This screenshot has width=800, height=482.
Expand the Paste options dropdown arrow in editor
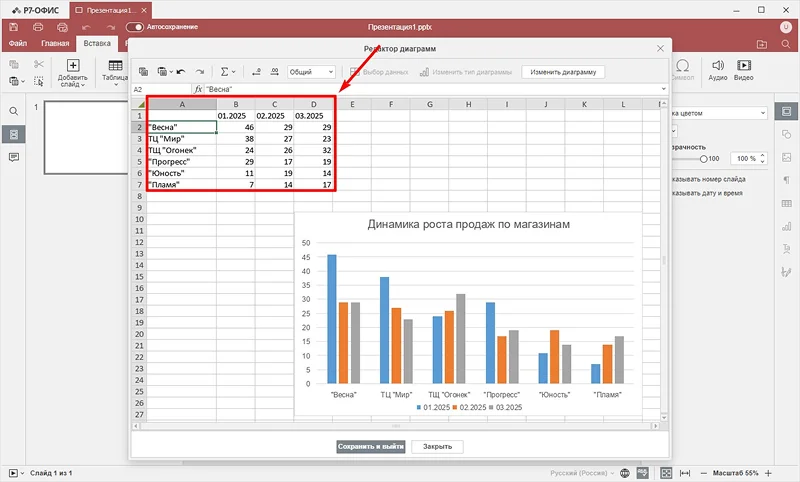coord(171,72)
